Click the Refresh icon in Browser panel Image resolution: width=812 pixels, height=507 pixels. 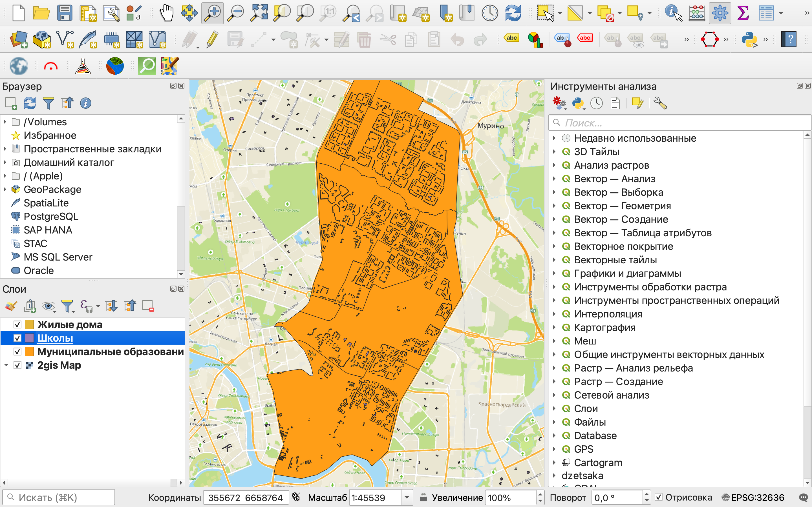pos(30,103)
